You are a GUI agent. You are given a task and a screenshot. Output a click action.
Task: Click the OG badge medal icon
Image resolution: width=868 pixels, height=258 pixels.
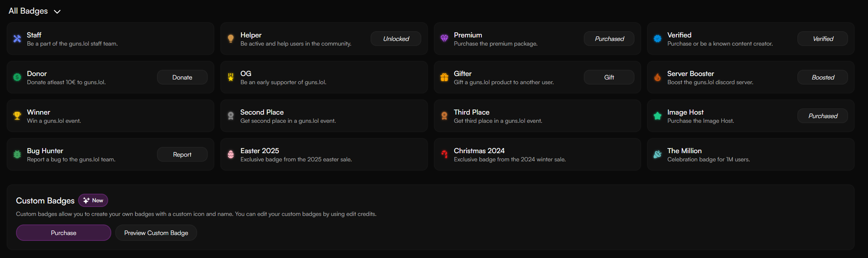231,77
